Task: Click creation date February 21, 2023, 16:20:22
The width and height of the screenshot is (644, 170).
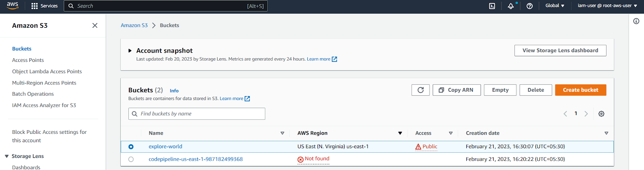Action: tap(515, 159)
